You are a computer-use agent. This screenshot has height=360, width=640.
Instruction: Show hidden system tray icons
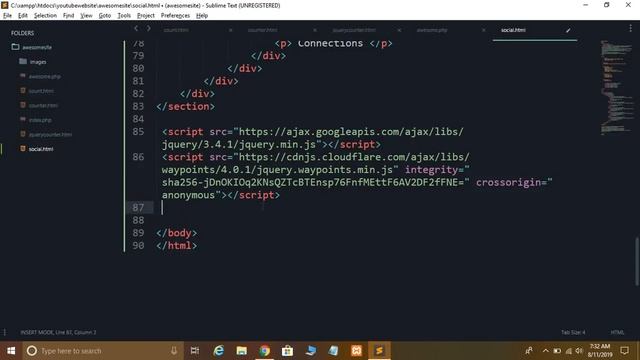(546, 351)
